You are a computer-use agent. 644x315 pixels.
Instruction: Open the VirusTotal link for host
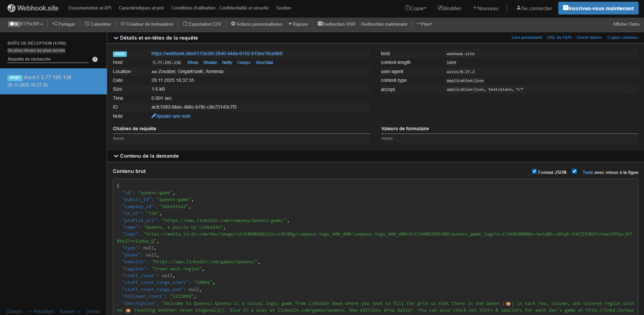(x=264, y=63)
